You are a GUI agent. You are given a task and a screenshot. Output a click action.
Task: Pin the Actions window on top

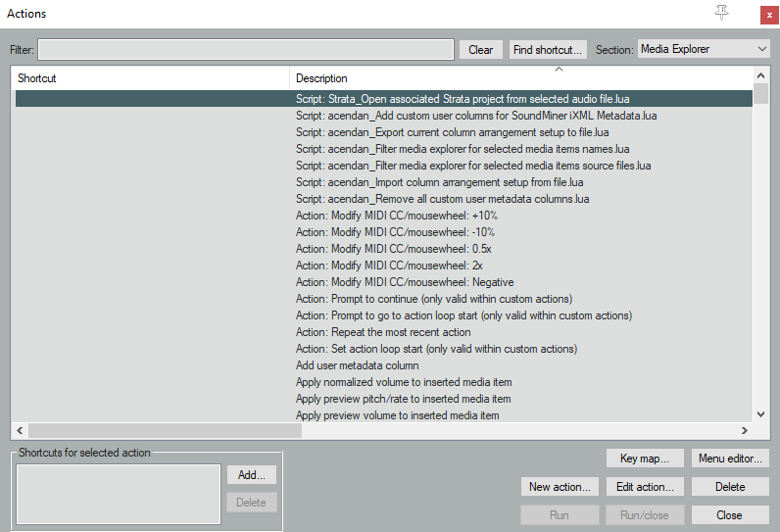[x=722, y=13]
